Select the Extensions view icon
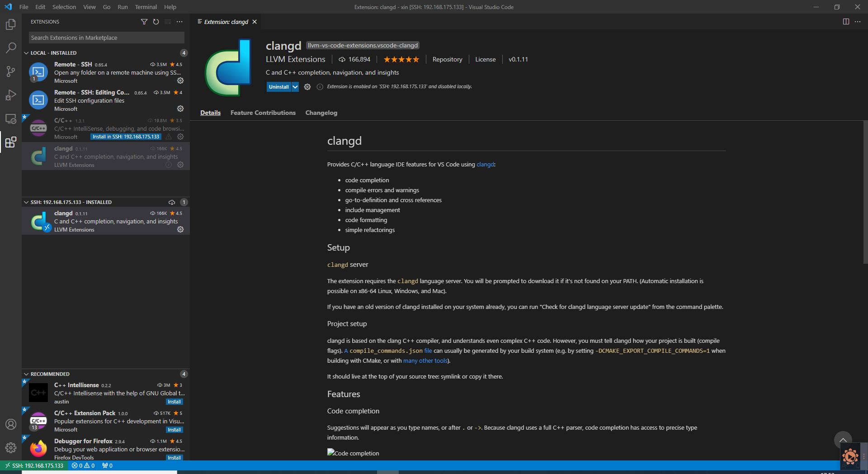Screen dimensions: 868x474 point(11,142)
